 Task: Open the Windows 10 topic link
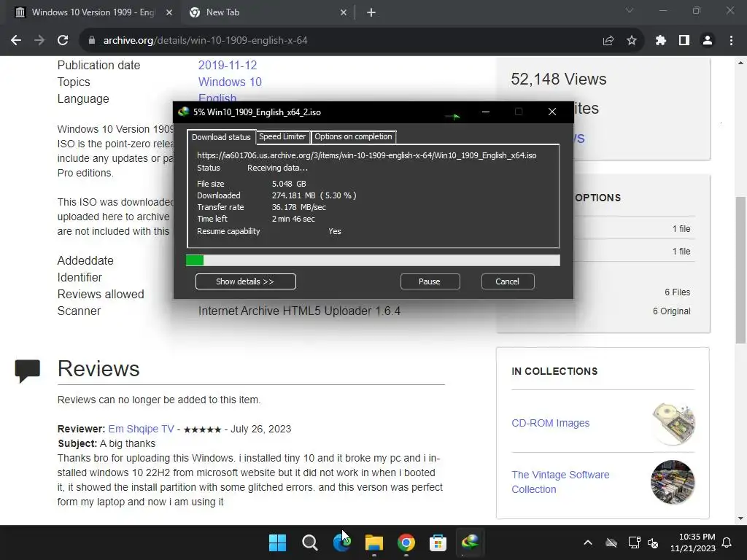tap(230, 82)
